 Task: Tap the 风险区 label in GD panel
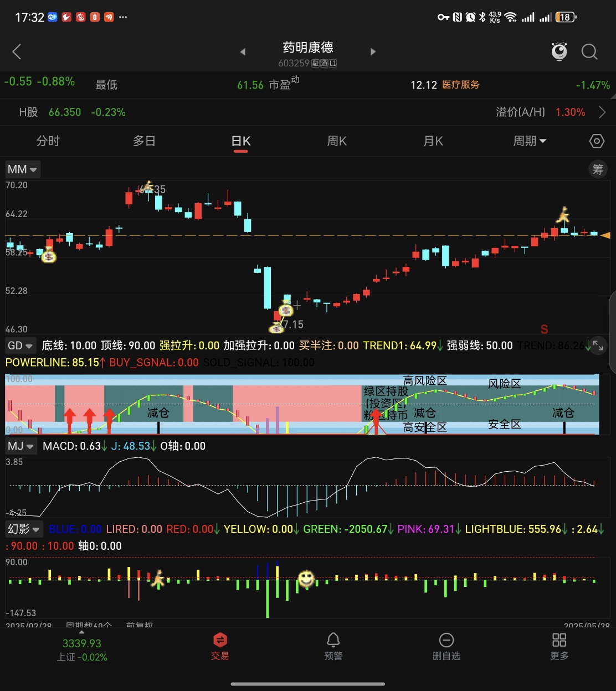[x=505, y=384]
